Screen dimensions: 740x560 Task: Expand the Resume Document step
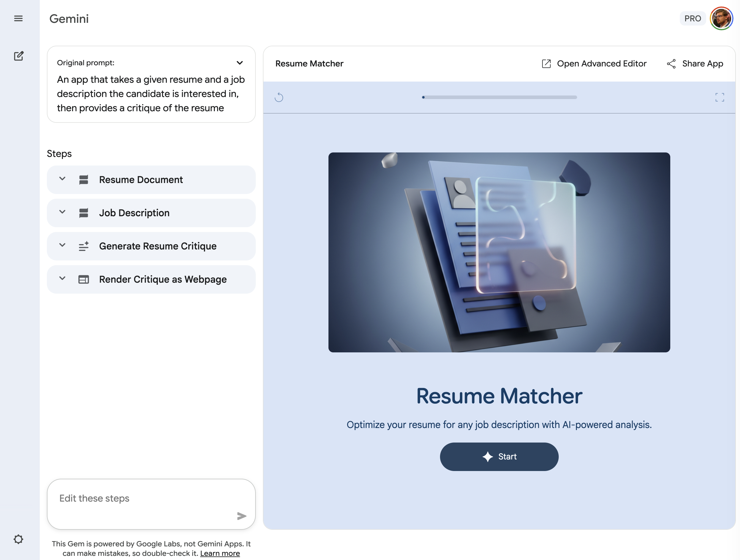62,179
